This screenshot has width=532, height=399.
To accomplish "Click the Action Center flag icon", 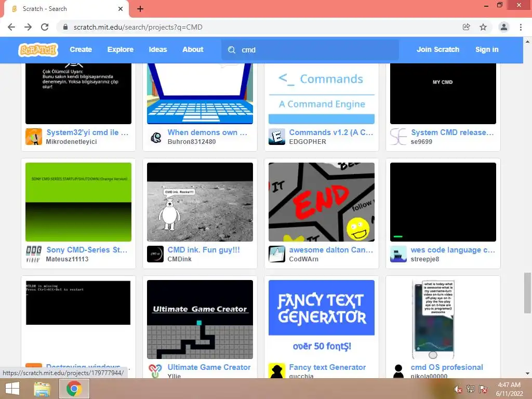I will pyautogui.click(x=483, y=389).
